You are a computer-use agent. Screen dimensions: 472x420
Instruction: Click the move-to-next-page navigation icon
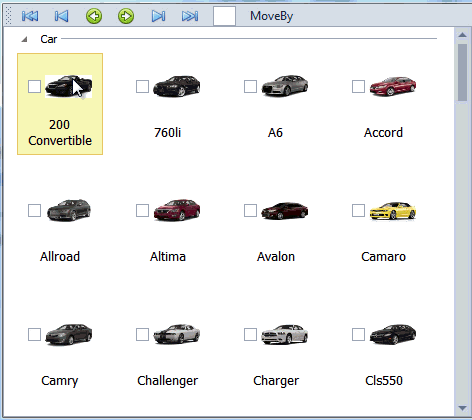tap(158, 16)
